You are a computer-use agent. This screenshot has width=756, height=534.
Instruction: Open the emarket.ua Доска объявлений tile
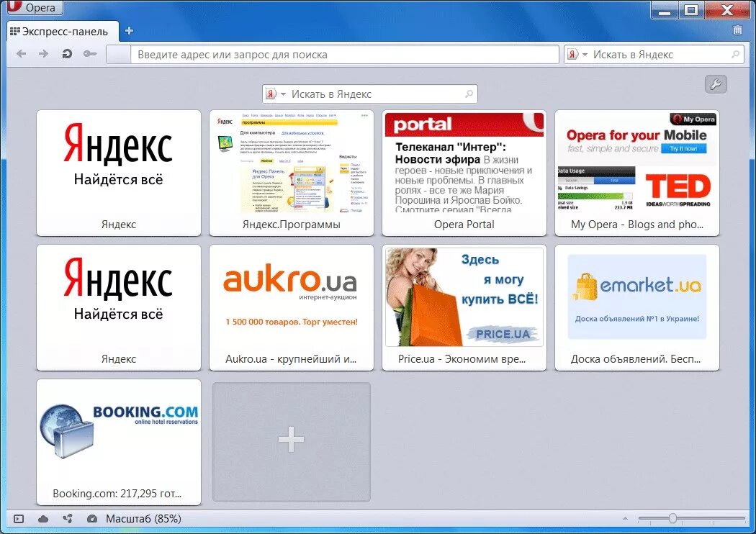637,307
